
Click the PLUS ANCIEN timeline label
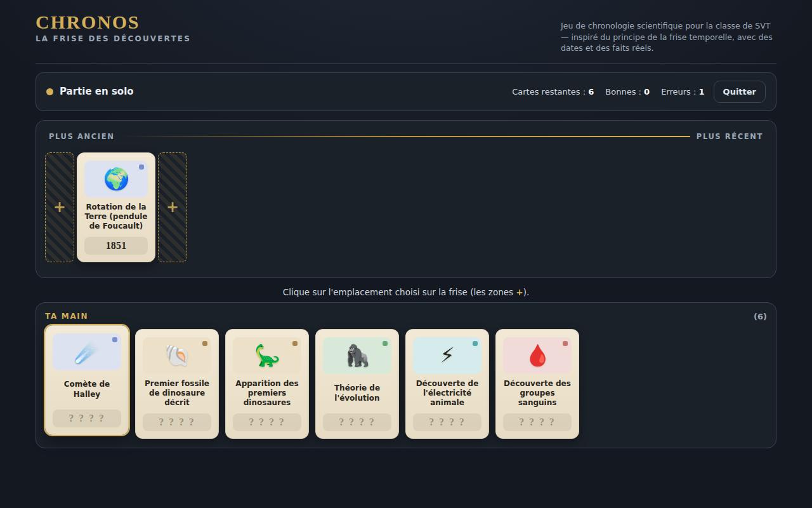[82, 137]
